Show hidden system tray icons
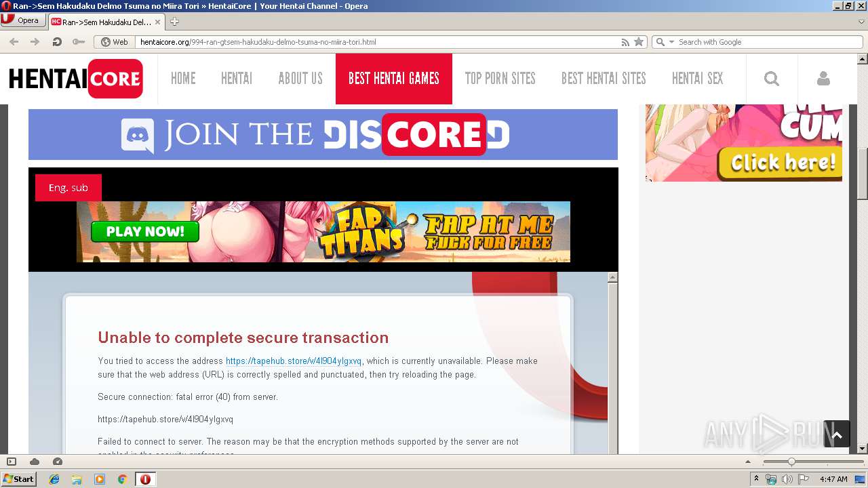 tap(757, 479)
